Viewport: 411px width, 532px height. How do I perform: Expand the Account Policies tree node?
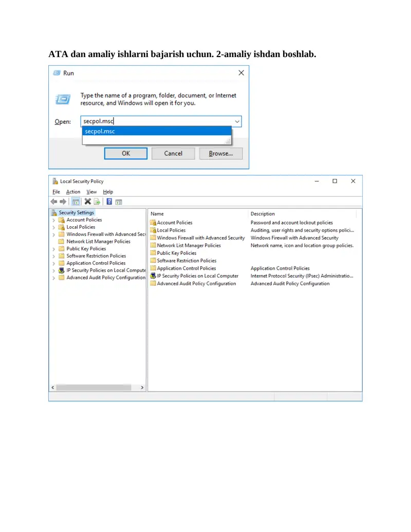[x=53, y=220]
